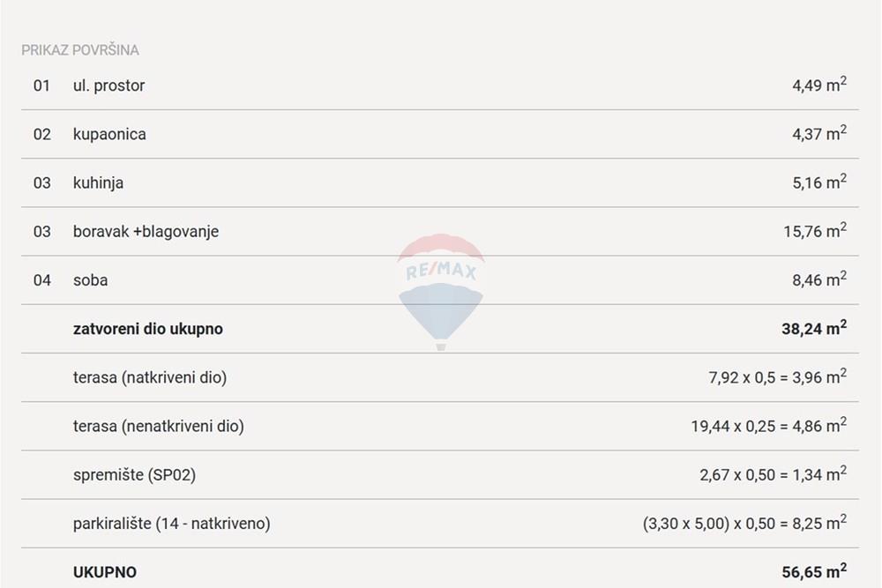
Task: Select the boravak +blagovanje row
Action: (x=440, y=232)
